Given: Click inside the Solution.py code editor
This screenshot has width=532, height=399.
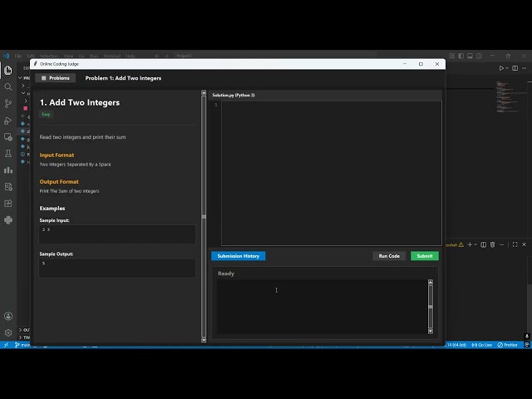Looking at the screenshot, I should click(x=331, y=173).
